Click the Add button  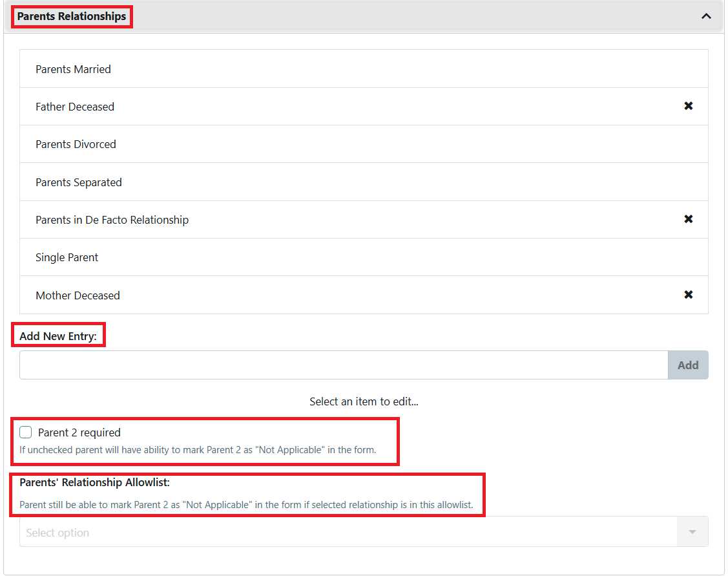pos(688,365)
